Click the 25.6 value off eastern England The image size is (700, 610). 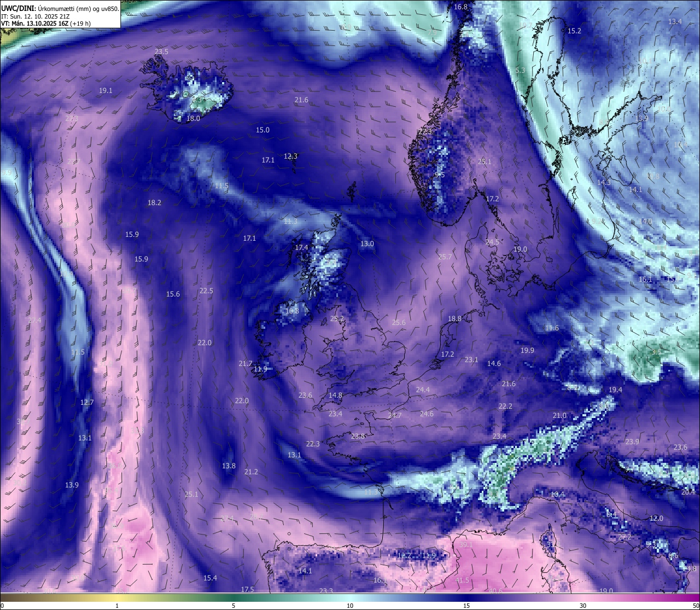(399, 323)
